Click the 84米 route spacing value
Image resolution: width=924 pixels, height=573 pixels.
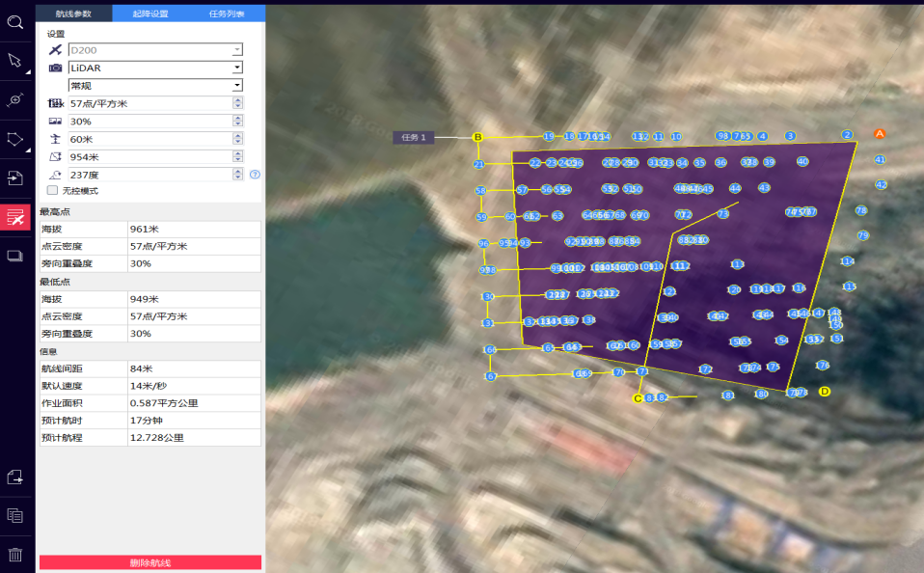click(x=194, y=368)
